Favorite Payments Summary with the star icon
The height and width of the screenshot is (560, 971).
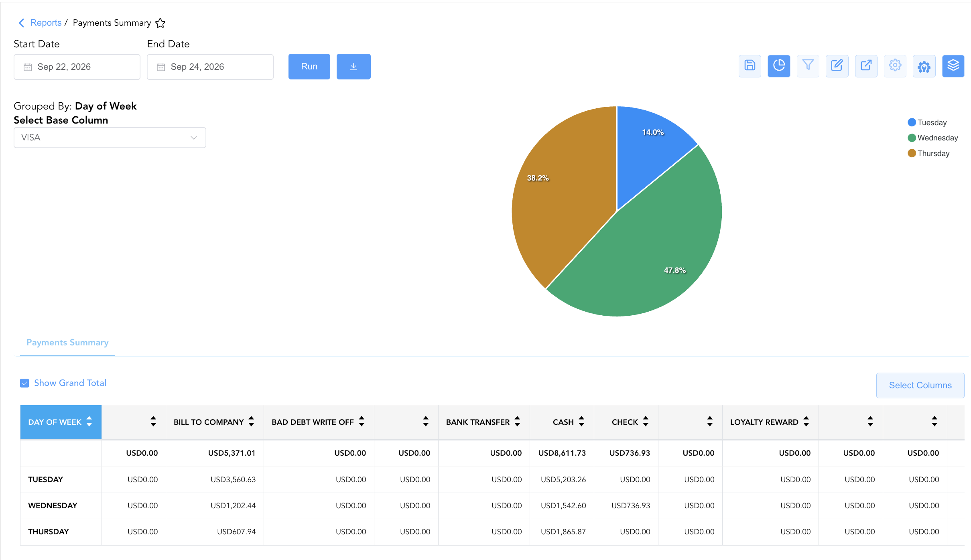tap(160, 23)
